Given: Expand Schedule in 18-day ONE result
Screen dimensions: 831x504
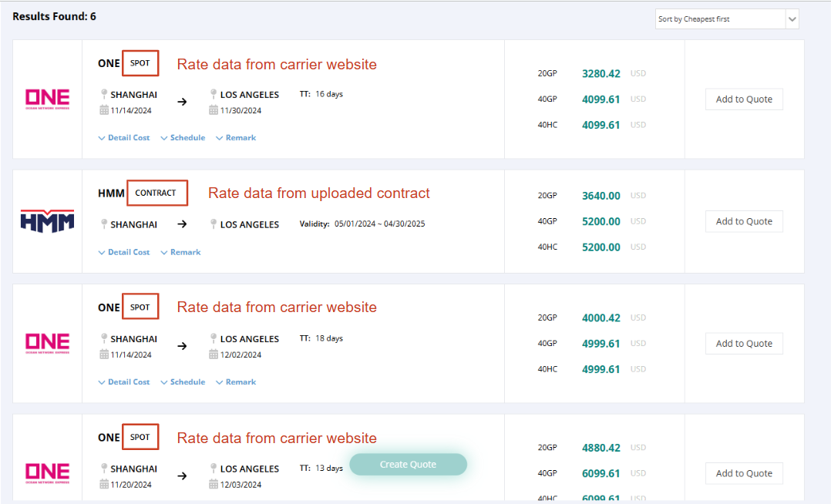Looking at the screenshot, I should 183,382.
